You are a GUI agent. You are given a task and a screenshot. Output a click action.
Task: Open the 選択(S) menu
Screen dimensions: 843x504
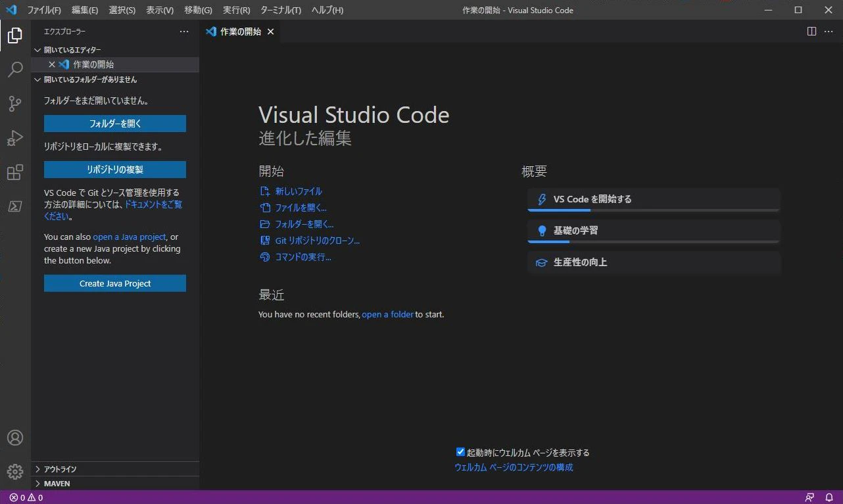122,10
